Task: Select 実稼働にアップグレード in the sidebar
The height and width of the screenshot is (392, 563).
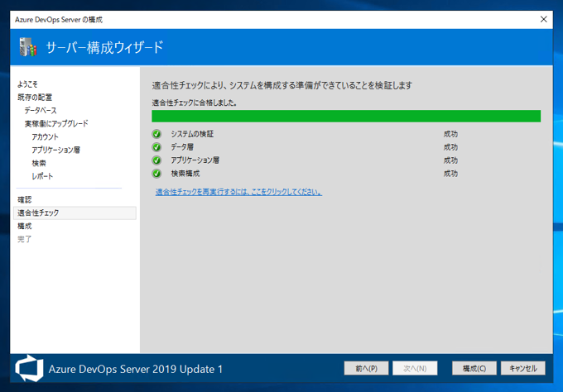Action: pos(56,124)
